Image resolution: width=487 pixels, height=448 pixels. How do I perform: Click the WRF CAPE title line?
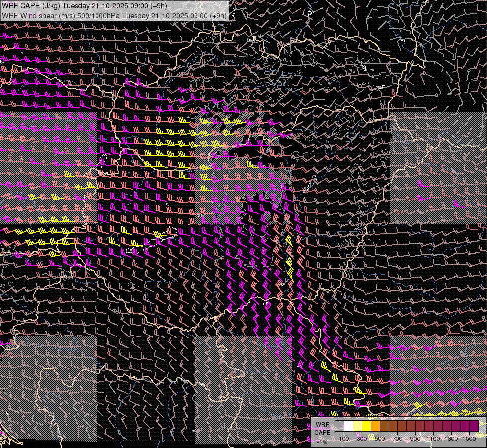(85, 6)
